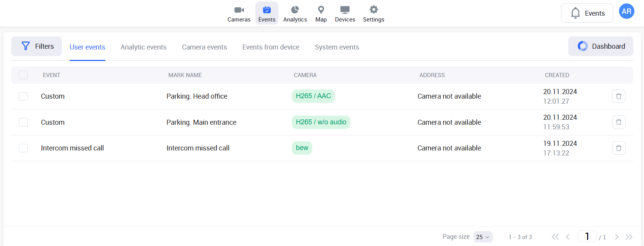
Task: Click the AR user avatar
Action: pyautogui.click(x=626, y=12)
